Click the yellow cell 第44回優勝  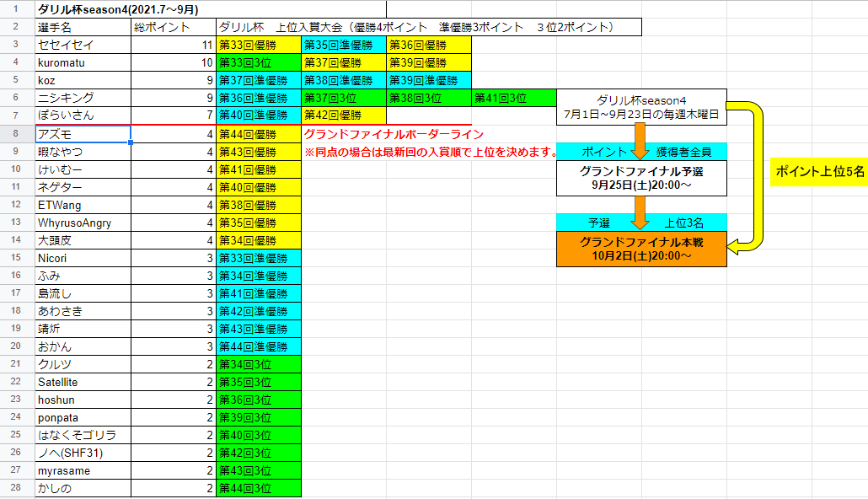coord(259,134)
